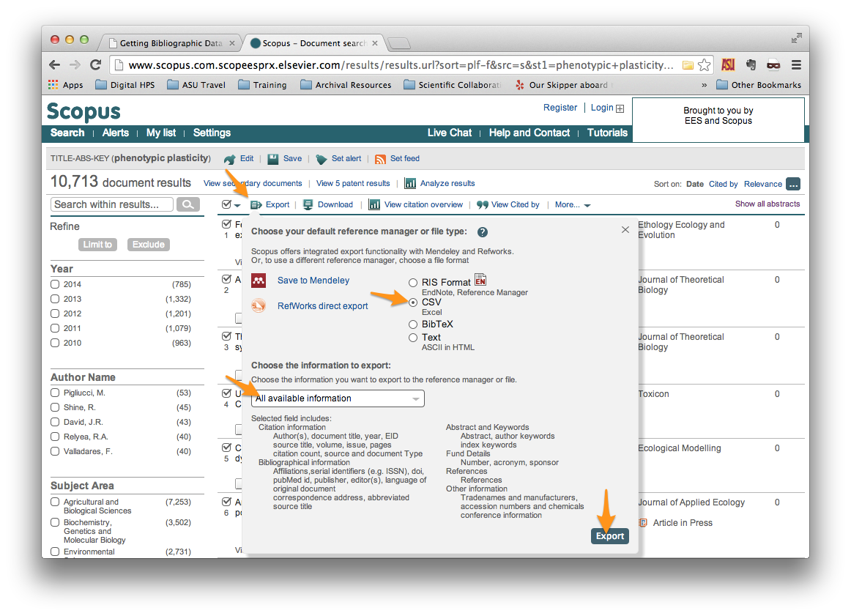851x616 pixels.
Task: Click the Export button in dialog
Action: pyautogui.click(x=610, y=536)
